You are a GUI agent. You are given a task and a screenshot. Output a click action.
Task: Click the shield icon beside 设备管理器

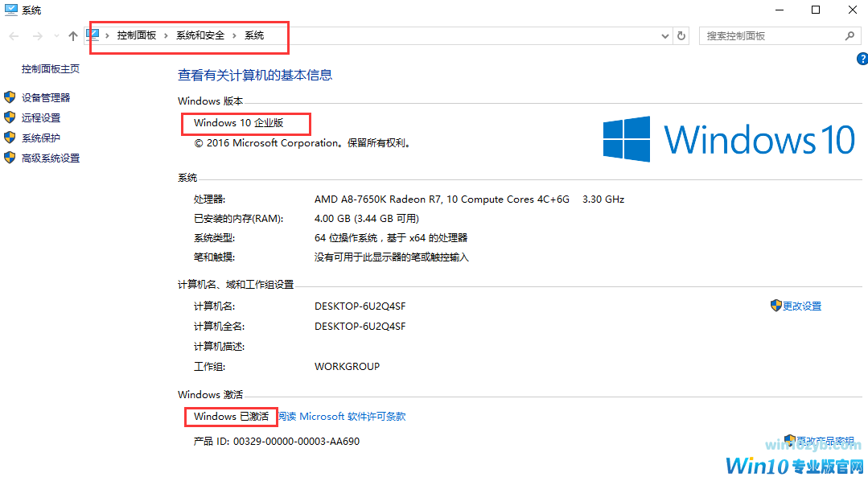9,97
